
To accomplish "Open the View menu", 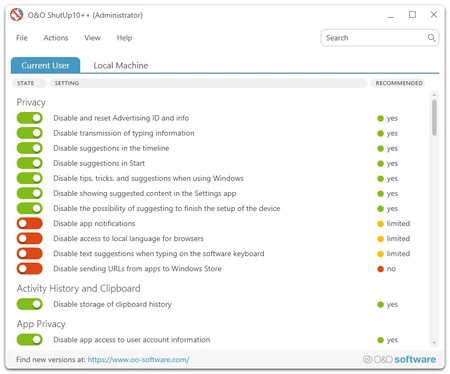I will [x=92, y=38].
